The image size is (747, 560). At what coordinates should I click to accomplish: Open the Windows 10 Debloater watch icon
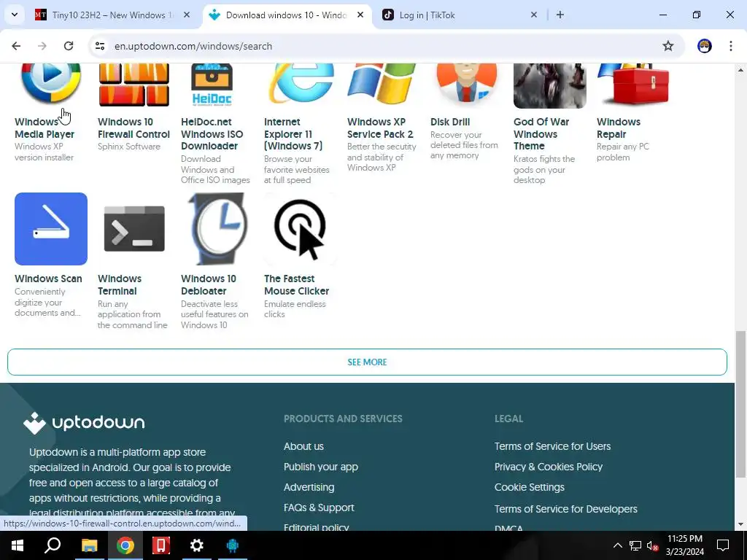point(217,228)
